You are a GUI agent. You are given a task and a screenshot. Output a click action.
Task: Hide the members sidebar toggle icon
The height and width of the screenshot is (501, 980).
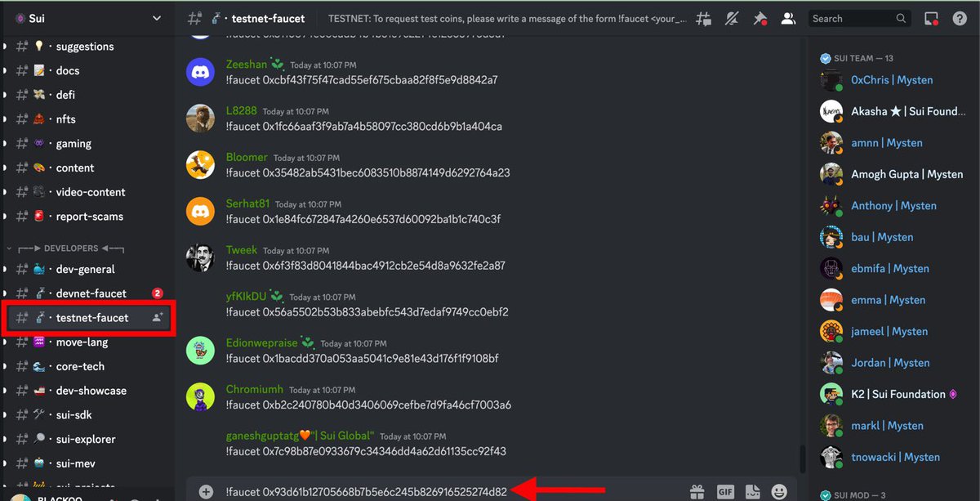pos(787,18)
